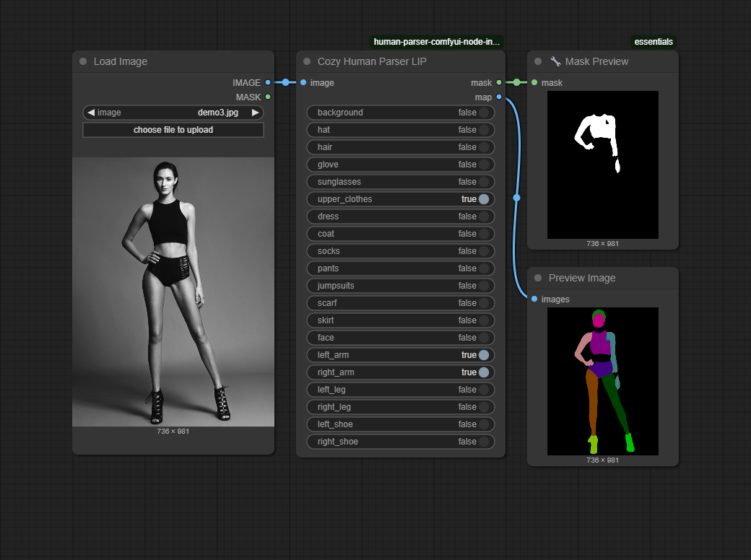Click the human-parser-comfyui-node badge
The width and height of the screenshot is (751, 560).
click(x=436, y=42)
